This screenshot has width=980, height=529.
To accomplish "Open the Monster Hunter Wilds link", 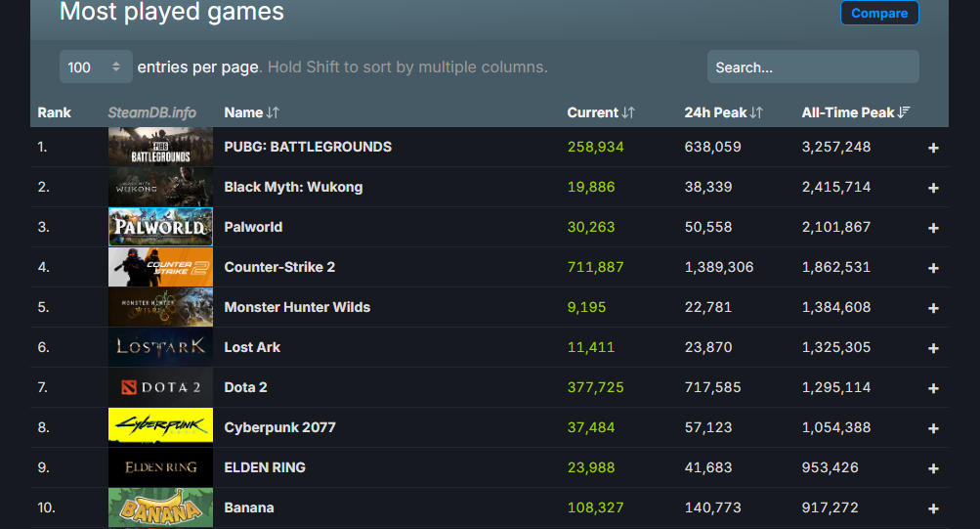I will [297, 307].
